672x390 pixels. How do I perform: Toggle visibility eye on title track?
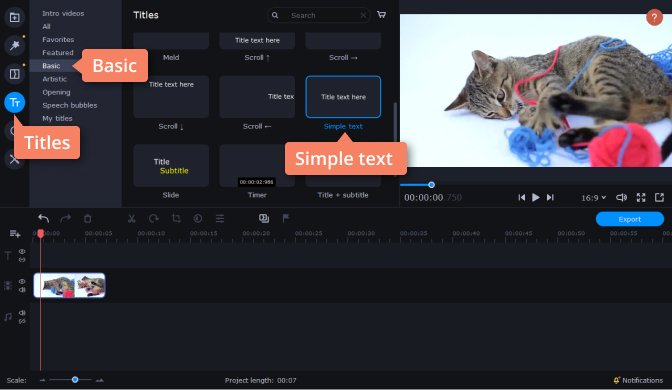tap(22, 252)
